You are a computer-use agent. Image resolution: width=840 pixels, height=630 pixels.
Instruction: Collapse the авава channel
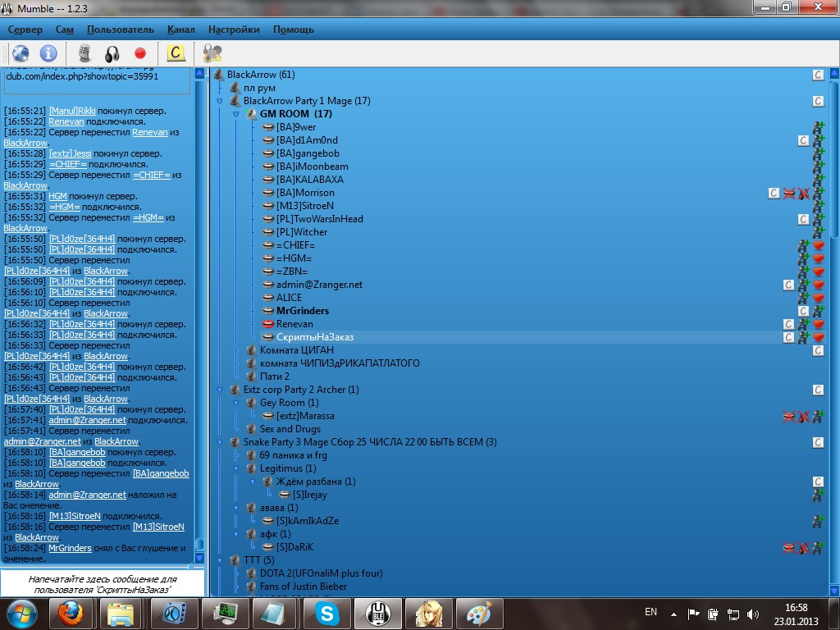[236, 508]
